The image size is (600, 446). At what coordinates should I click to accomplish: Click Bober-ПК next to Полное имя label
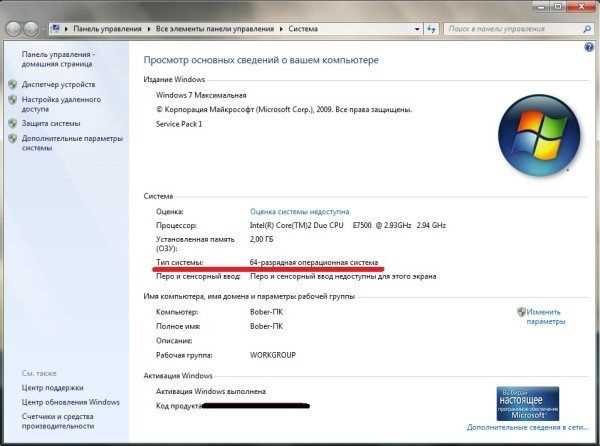[x=266, y=326]
